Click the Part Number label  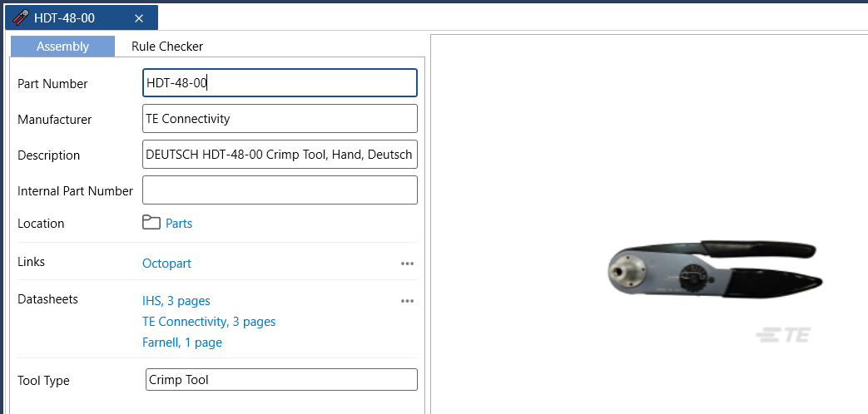[x=52, y=83]
